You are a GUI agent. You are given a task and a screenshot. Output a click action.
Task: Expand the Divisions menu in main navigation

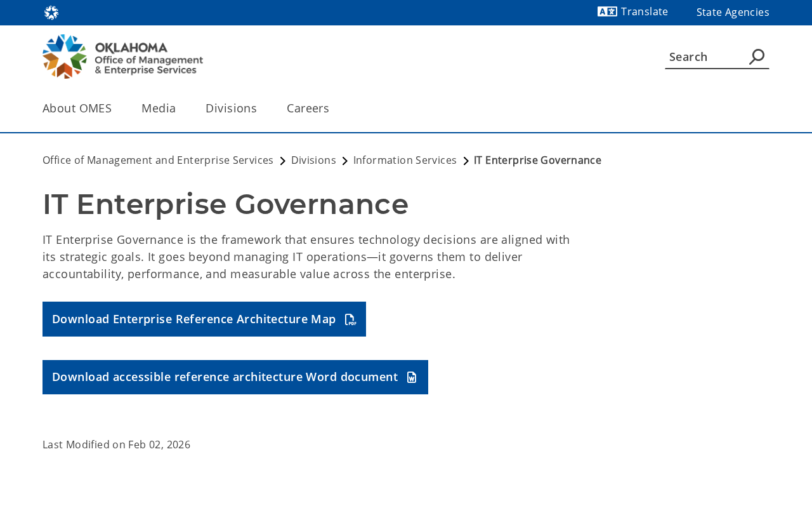231,108
